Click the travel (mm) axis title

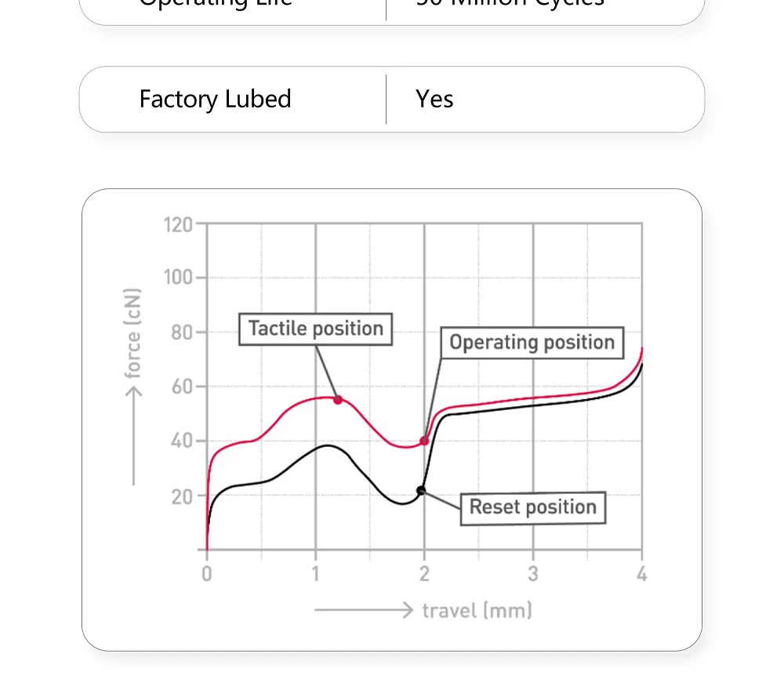pyautogui.click(x=477, y=610)
